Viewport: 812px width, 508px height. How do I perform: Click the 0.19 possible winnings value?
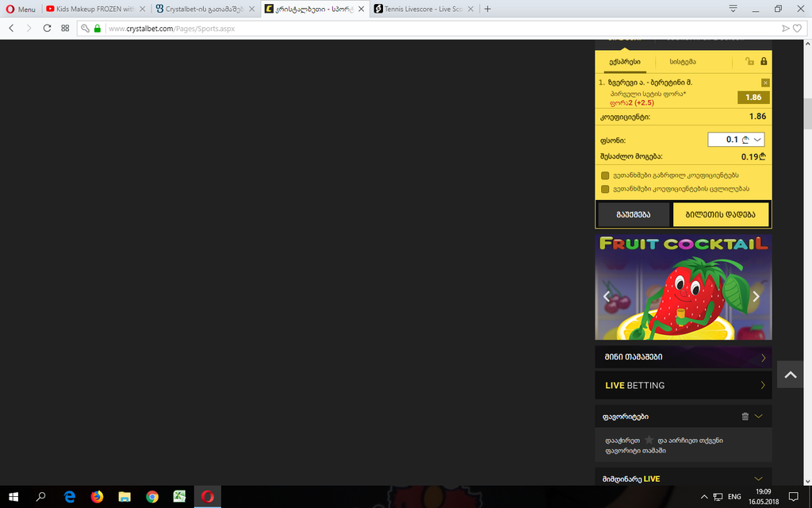[753, 156]
